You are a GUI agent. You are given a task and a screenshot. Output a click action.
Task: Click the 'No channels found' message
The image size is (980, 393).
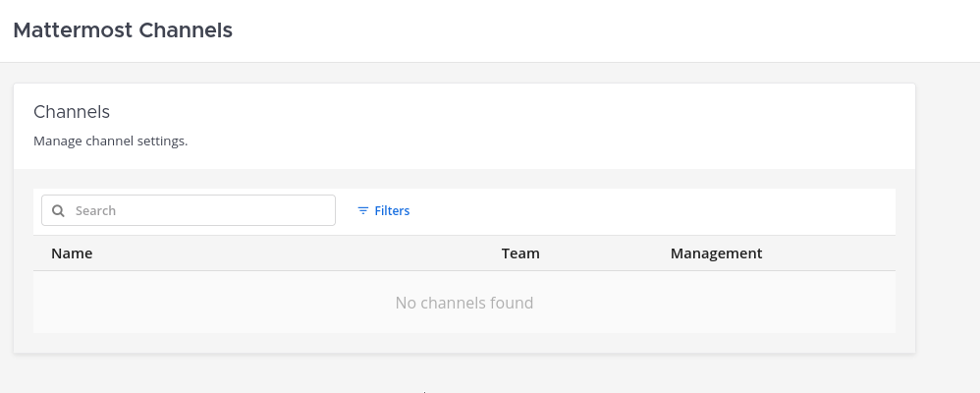pyautogui.click(x=463, y=303)
